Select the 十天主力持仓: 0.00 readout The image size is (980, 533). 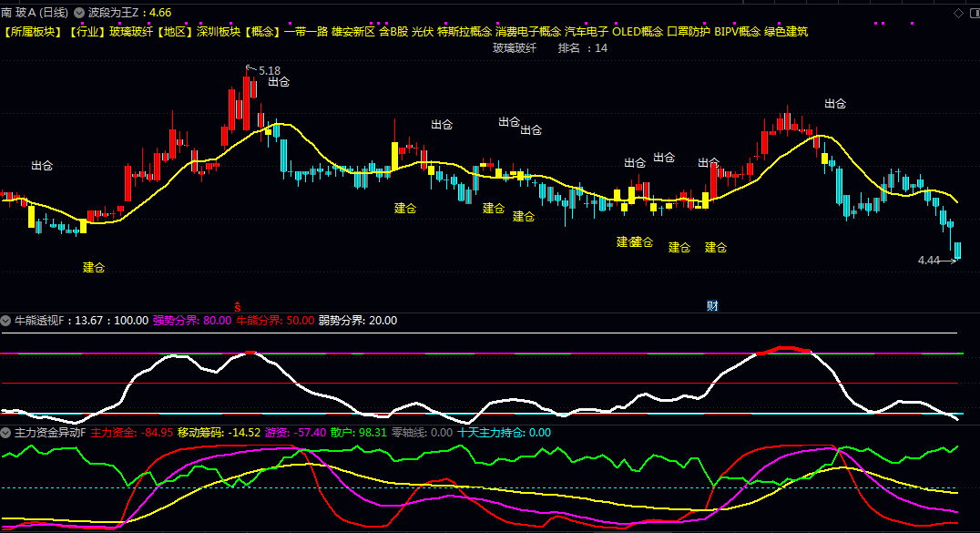pos(505,432)
